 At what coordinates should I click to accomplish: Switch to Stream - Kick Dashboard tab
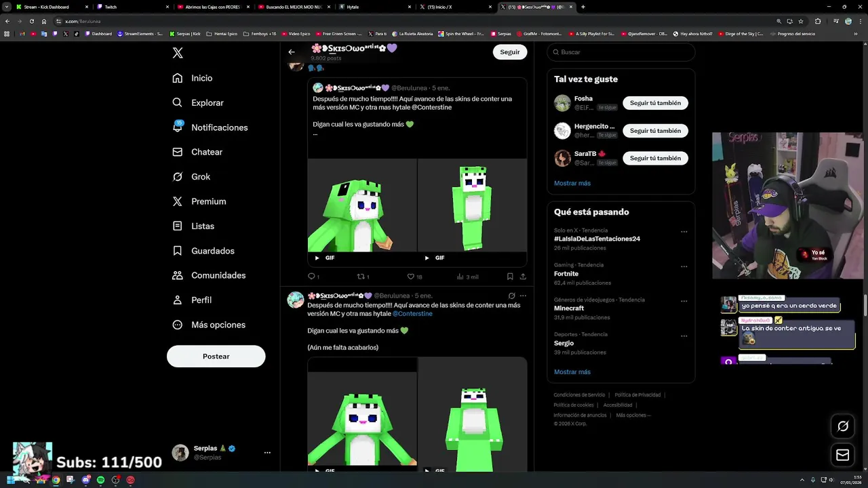[51, 7]
